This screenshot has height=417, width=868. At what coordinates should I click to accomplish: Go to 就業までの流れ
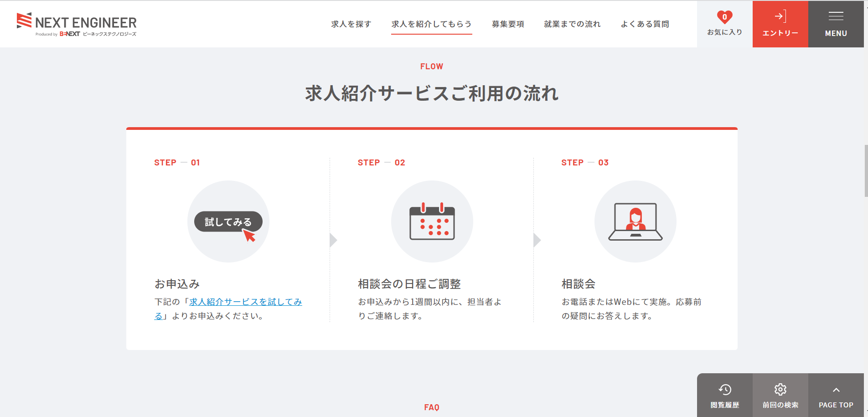572,24
